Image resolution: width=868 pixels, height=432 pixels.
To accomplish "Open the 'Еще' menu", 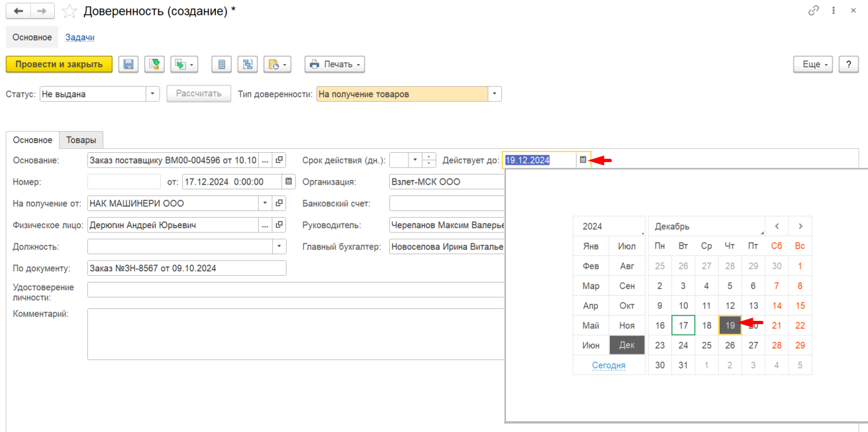I will pyautogui.click(x=813, y=64).
